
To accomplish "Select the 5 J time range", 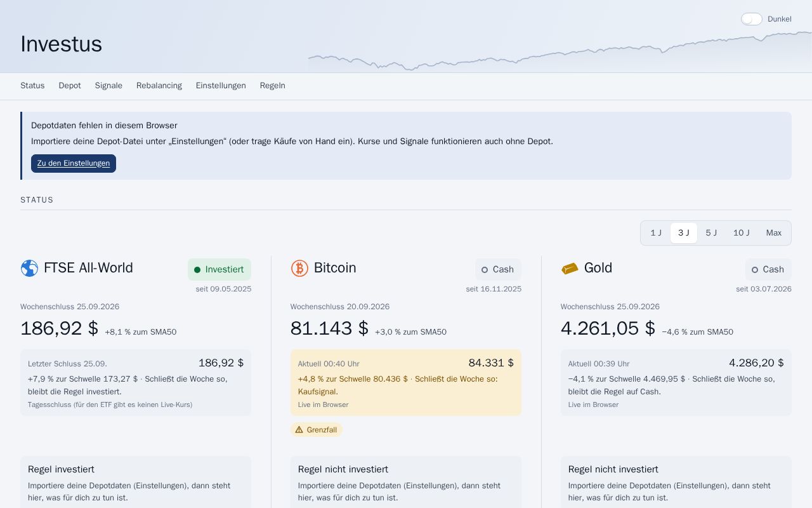I will (x=711, y=233).
